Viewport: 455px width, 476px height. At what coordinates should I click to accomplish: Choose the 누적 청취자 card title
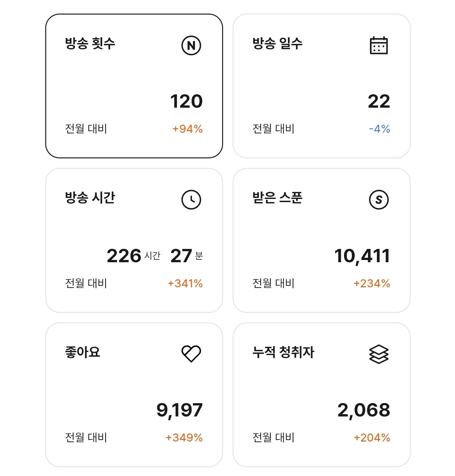point(283,352)
